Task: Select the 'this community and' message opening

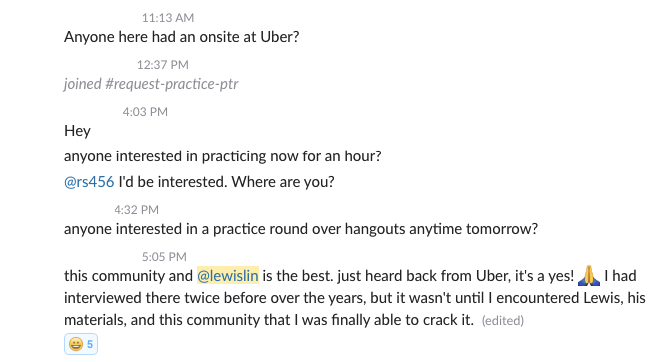Action: point(128,276)
